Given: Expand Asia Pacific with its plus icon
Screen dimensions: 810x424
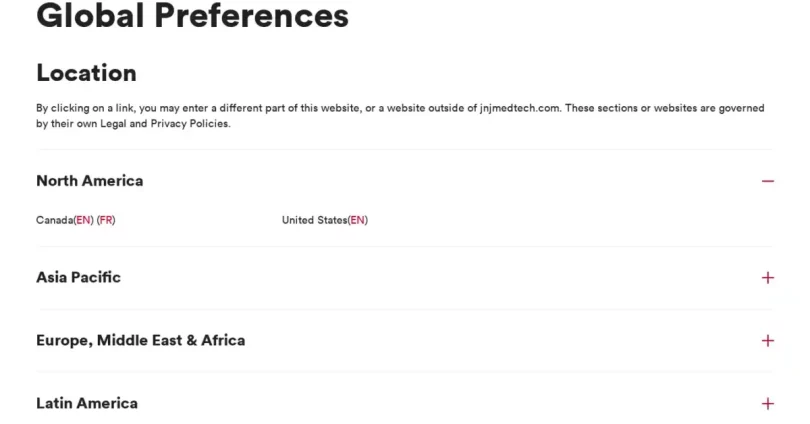Looking at the screenshot, I should (x=767, y=278).
